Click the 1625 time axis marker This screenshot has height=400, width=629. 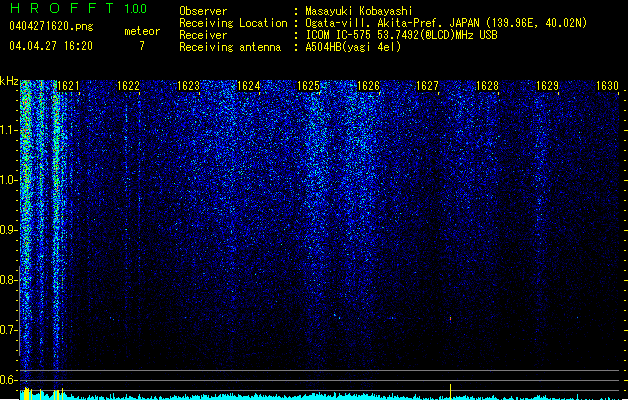tap(308, 86)
